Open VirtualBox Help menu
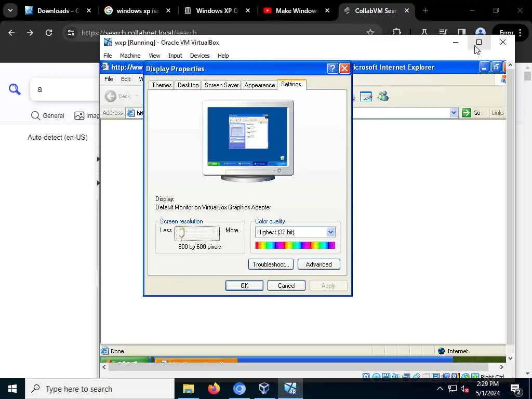Screen dimensions: 532x399 [x=223, y=56]
